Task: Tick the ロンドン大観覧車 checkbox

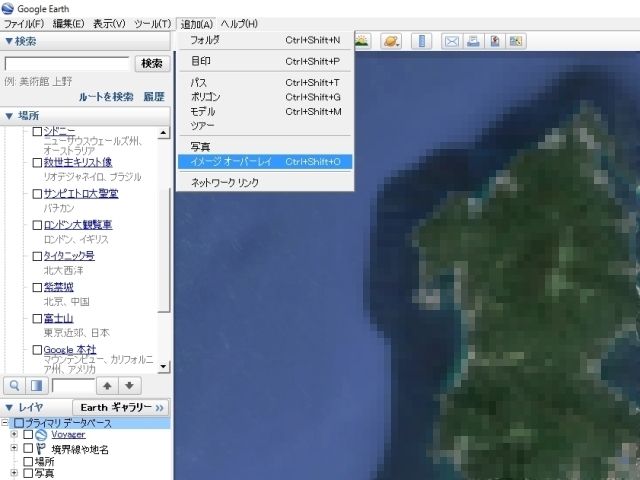Action: tap(37, 225)
